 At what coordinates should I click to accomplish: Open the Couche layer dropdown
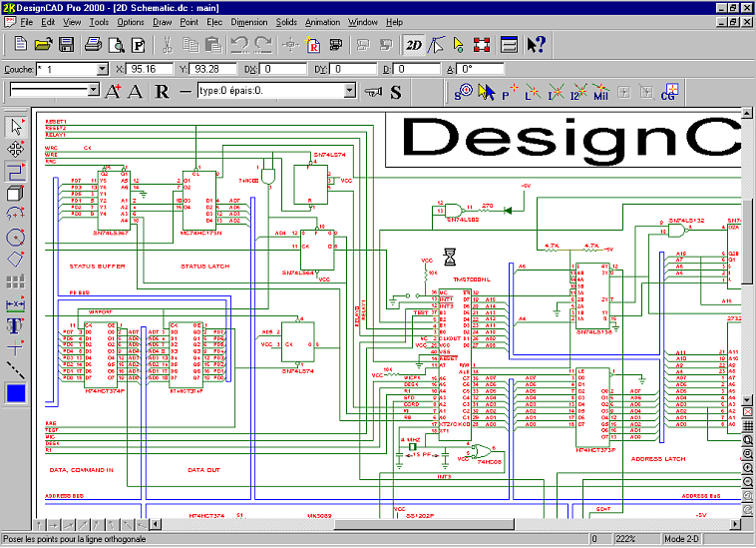click(x=102, y=69)
